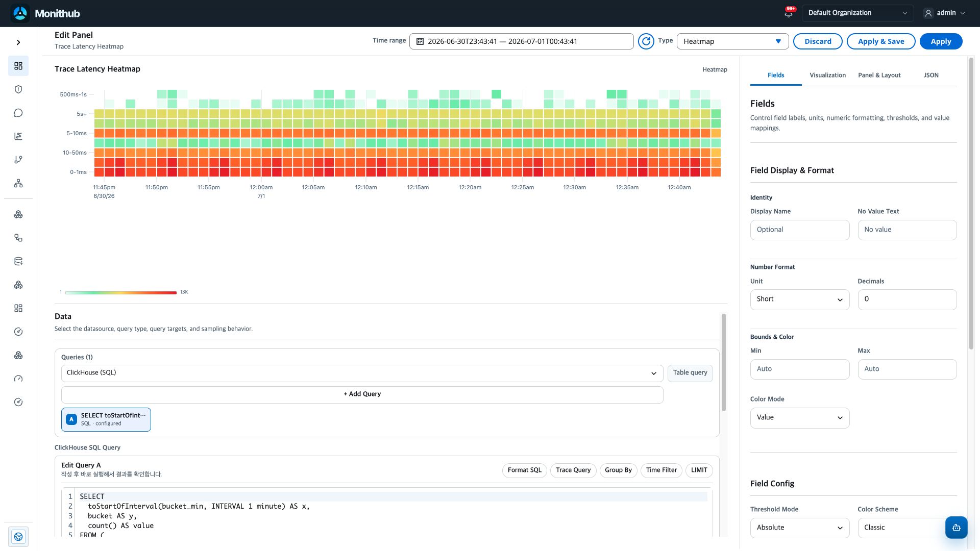Open the dashboards grid icon in sidebar
980x551 pixels.
[x=18, y=66]
